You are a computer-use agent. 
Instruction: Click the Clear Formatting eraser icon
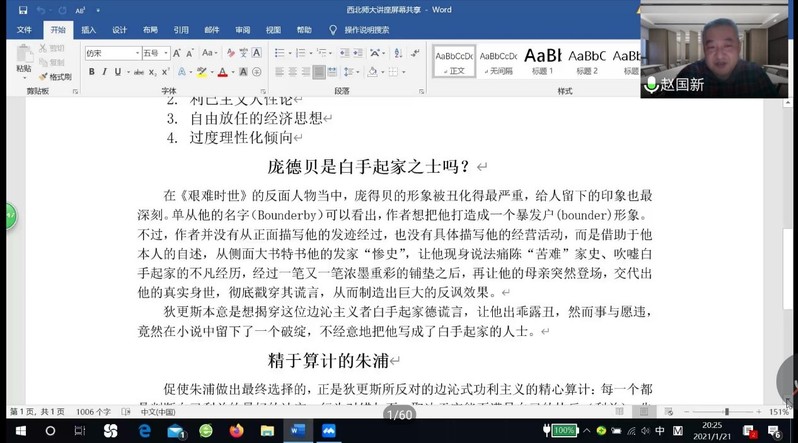click(230, 53)
